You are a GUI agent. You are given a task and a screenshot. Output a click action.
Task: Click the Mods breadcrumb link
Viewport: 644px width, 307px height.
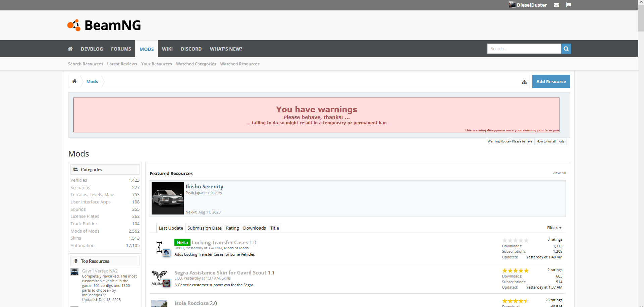92,81
